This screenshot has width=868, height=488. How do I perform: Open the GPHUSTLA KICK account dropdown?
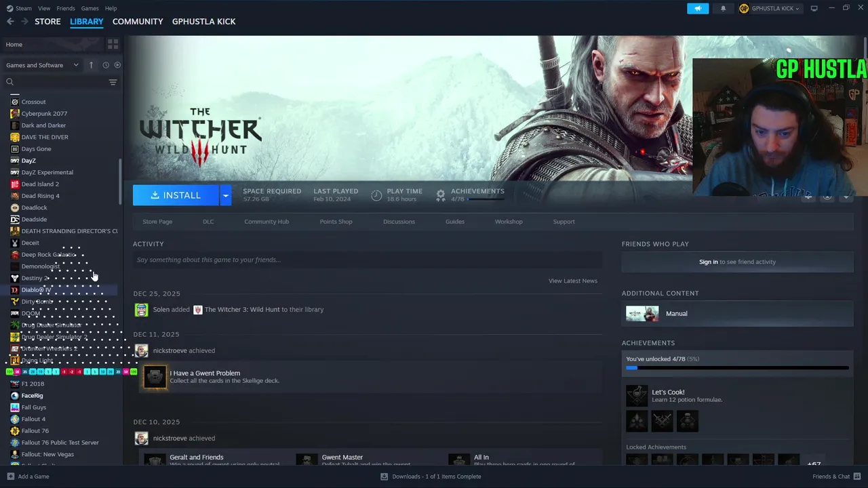click(x=769, y=8)
